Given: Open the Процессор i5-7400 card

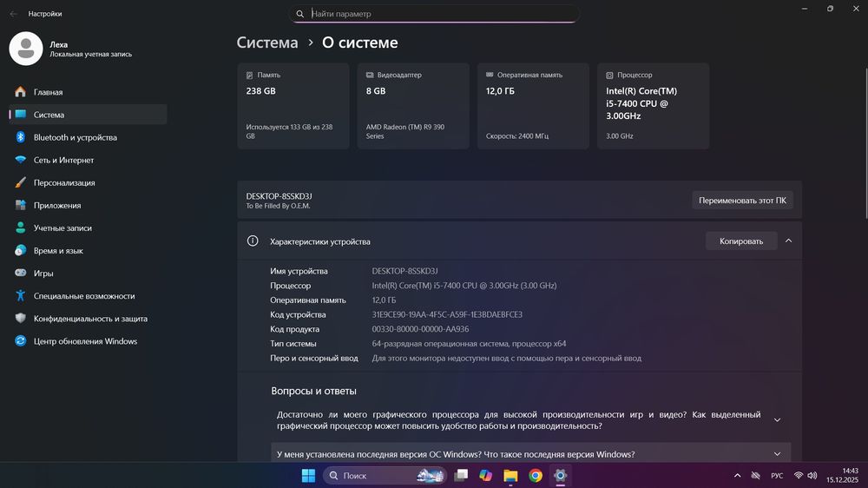Looking at the screenshot, I should coord(654,106).
